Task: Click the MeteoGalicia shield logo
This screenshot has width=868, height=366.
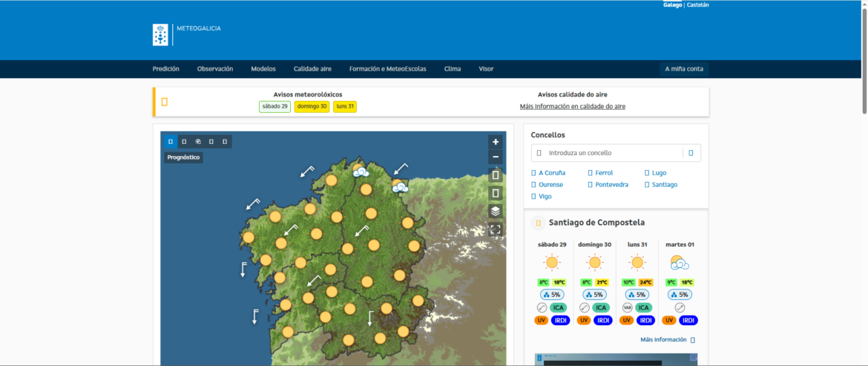Action: tap(160, 34)
